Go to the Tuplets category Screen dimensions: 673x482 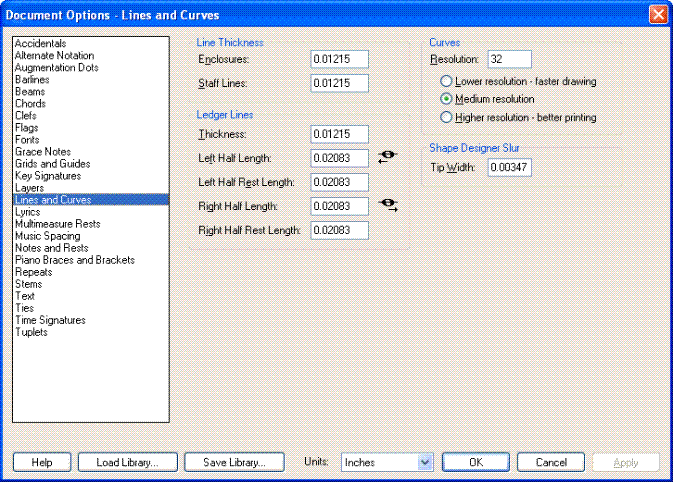pos(31,332)
